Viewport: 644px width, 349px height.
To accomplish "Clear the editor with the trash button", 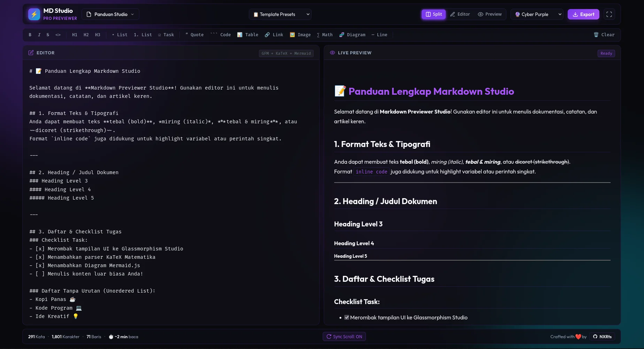I will click(604, 35).
